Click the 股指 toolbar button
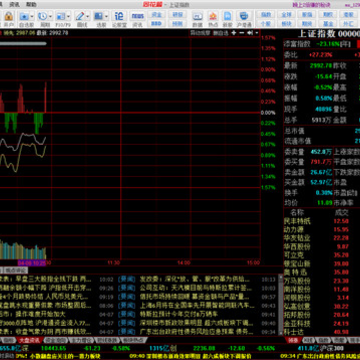Image resolution: width=360 pixels, height=360 pixels. [307, 15]
